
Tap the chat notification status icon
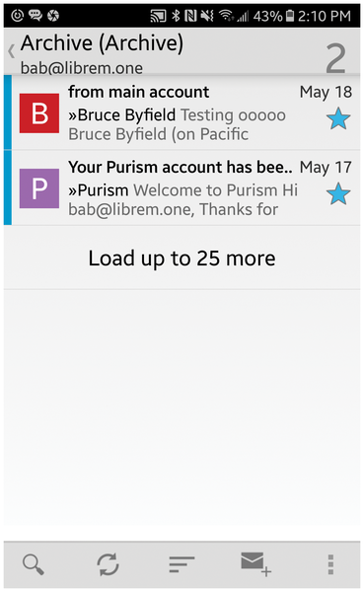point(36,16)
